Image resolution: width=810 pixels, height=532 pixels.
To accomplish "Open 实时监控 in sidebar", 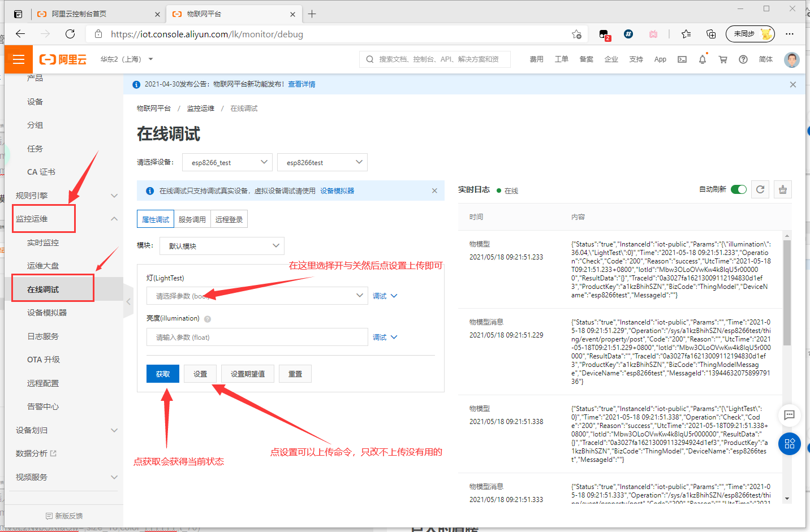I will coord(43,243).
